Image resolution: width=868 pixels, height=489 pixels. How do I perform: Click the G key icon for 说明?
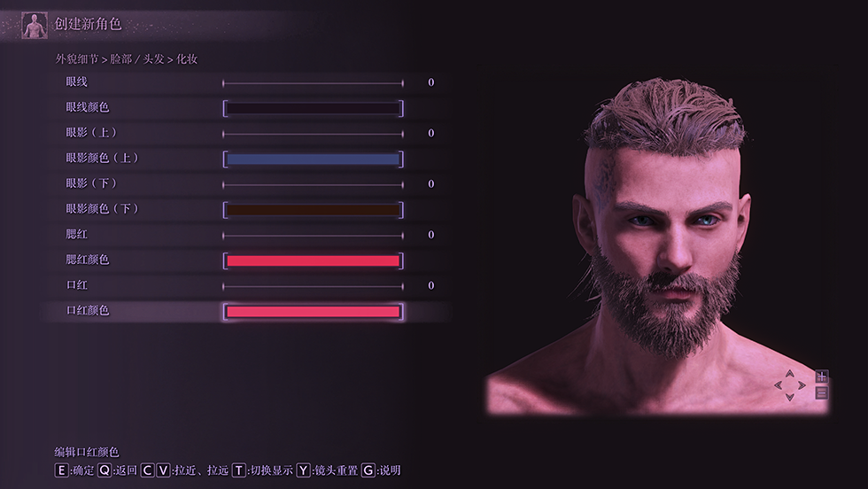tap(368, 470)
